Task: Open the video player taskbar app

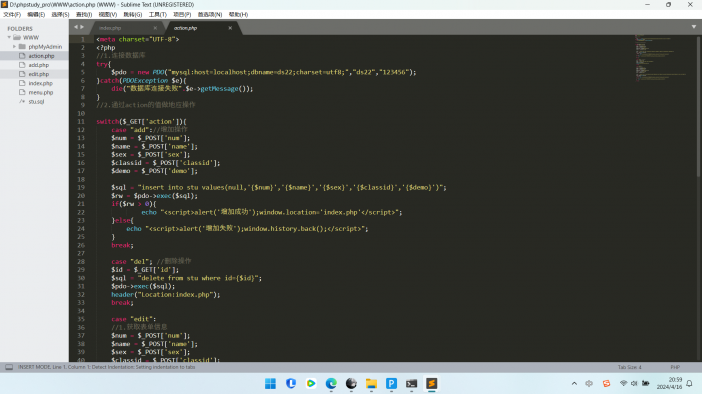Action: point(311,384)
